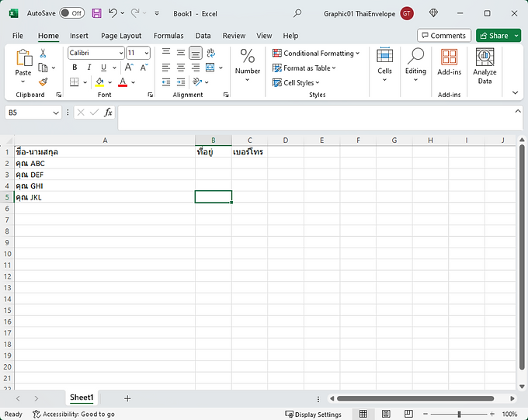Apply yellow fill color bucket
Viewport: 528px width, 420px height.
(x=99, y=82)
